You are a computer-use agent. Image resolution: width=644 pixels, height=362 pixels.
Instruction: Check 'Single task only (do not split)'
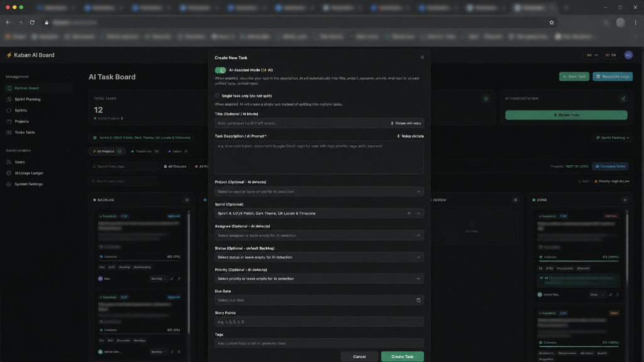pos(217,96)
